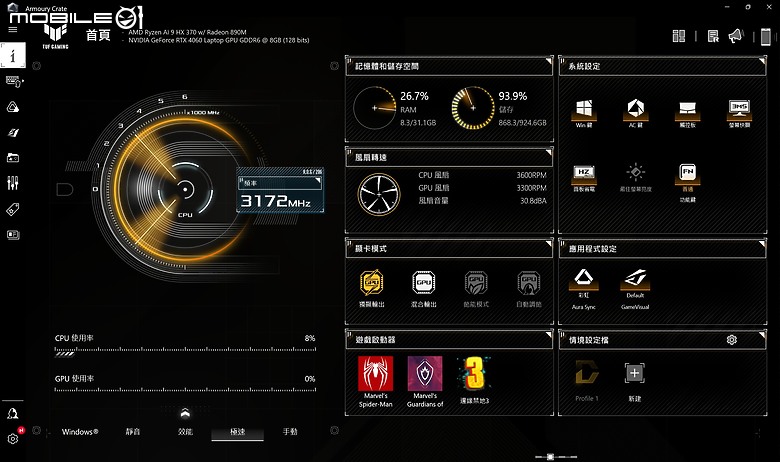Toggle the FN function key mode
The height and width of the screenshot is (462, 780).
click(x=687, y=183)
